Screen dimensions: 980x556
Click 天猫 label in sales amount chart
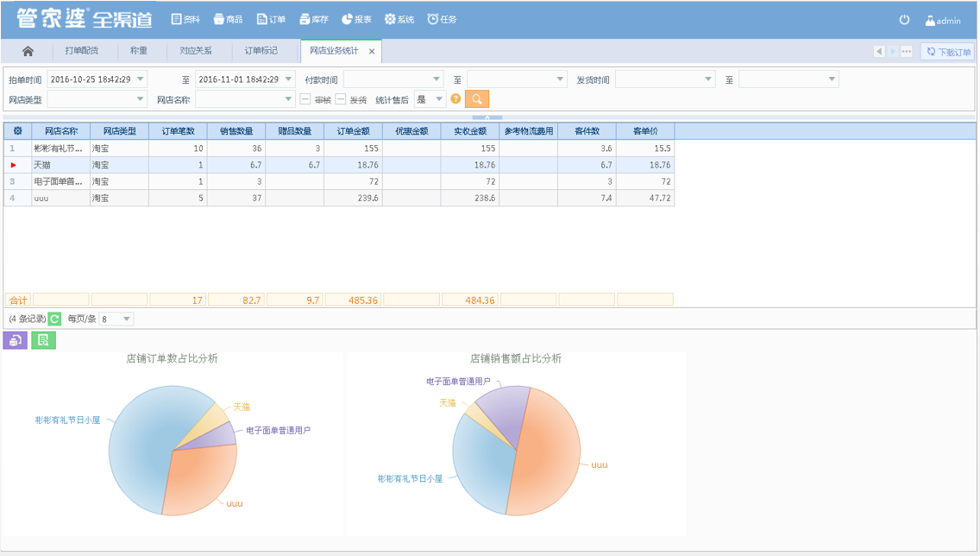point(448,403)
